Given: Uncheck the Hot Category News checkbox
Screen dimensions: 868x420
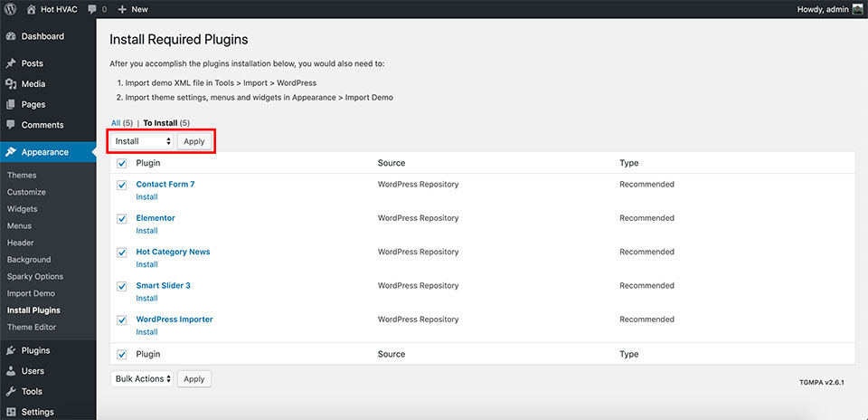Looking at the screenshot, I should click(122, 253).
